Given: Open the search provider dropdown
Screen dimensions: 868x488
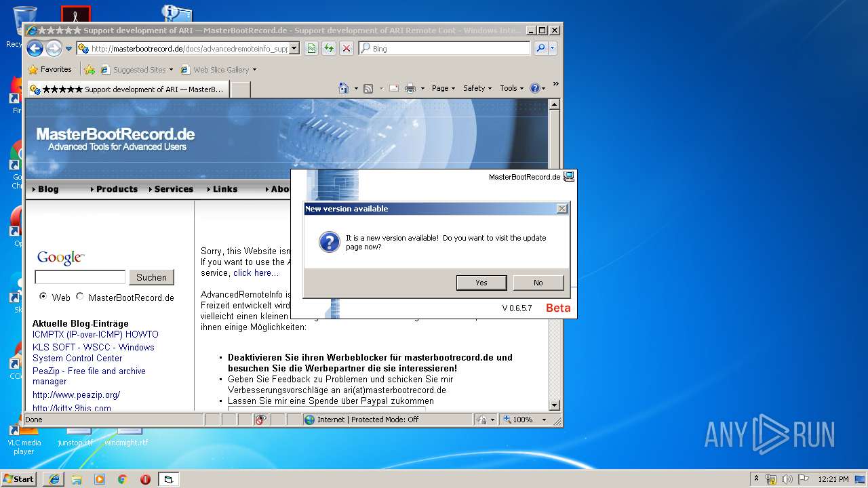Looking at the screenshot, I should click(553, 48).
